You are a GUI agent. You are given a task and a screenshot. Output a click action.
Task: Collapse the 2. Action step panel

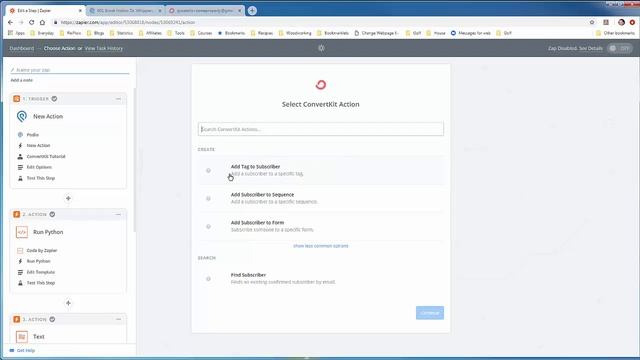pyautogui.click(x=118, y=214)
